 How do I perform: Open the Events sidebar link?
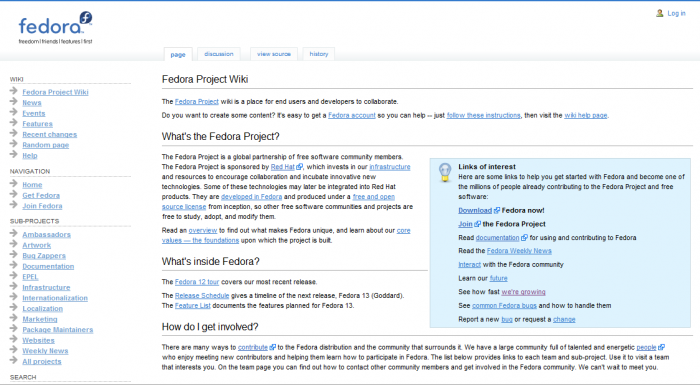click(33, 113)
